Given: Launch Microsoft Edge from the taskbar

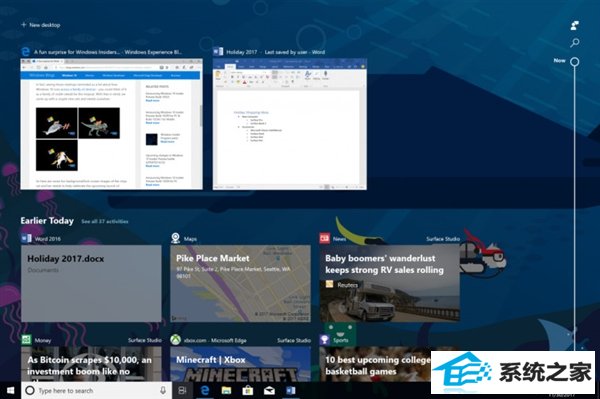Looking at the screenshot, I should pos(205,391).
